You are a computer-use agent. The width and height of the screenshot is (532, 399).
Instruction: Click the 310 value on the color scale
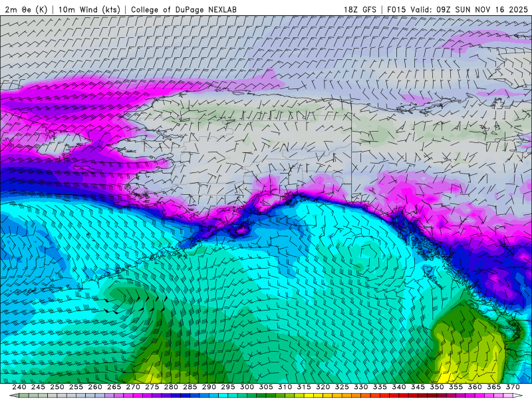click(x=285, y=387)
